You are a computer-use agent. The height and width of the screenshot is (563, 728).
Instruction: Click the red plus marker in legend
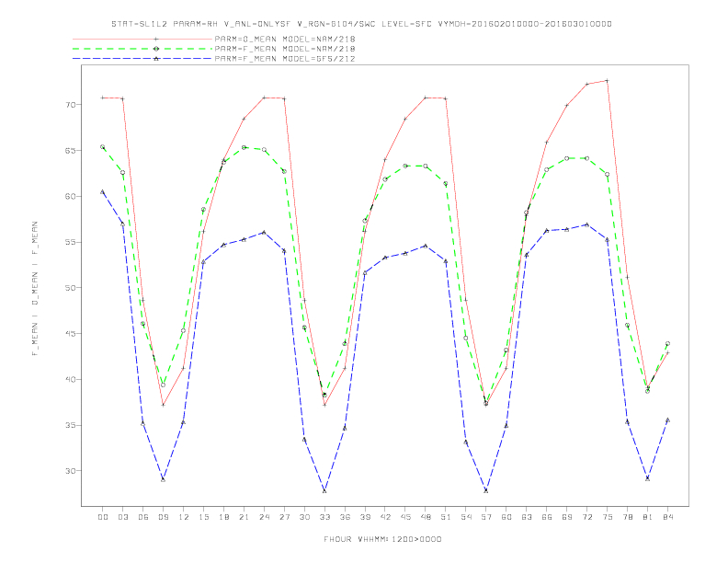point(156,39)
